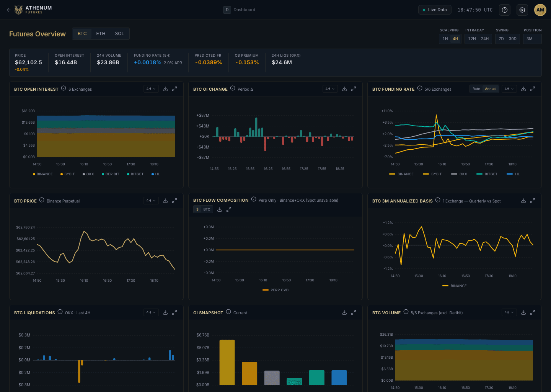
Task: Expand BTC Flow Composition panel fullscreen
Action: (229, 209)
